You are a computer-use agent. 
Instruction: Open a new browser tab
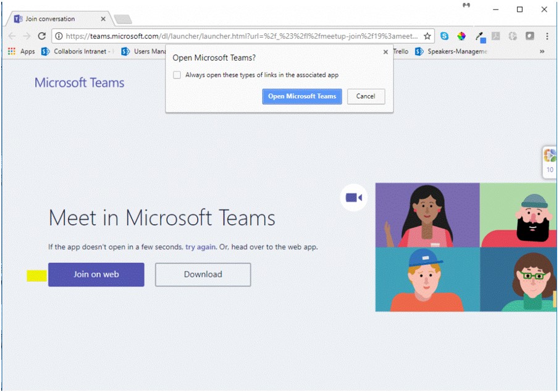pyautogui.click(x=123, y=20)
